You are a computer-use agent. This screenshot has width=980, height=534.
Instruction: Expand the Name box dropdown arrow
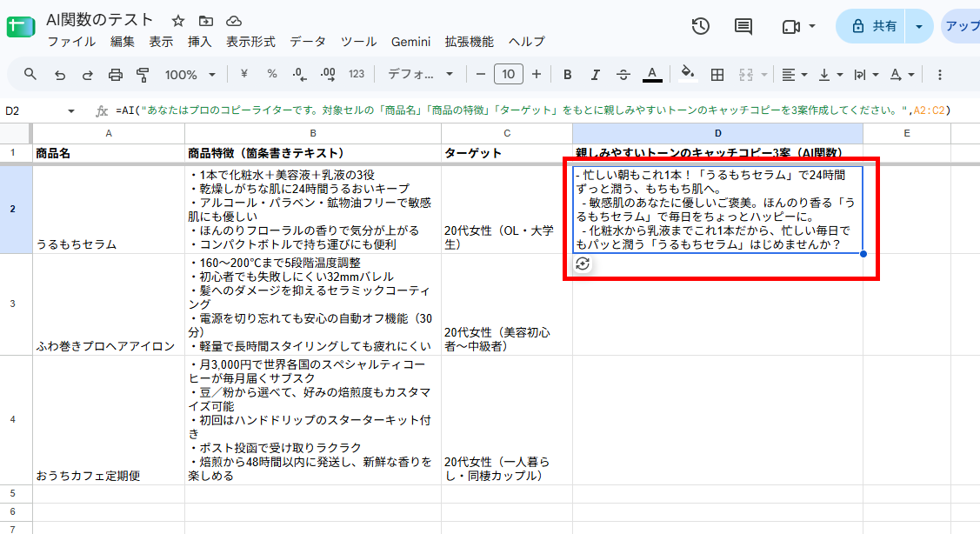click(70, 110)
